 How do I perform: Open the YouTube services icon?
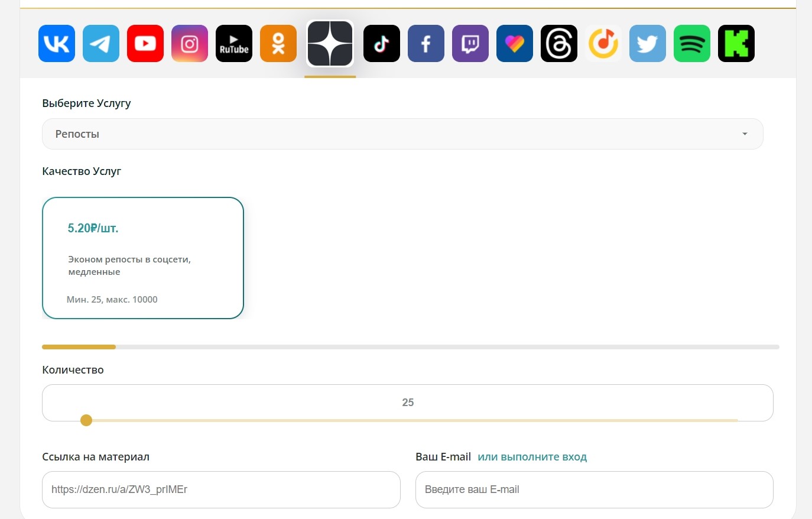coord(145,43)
